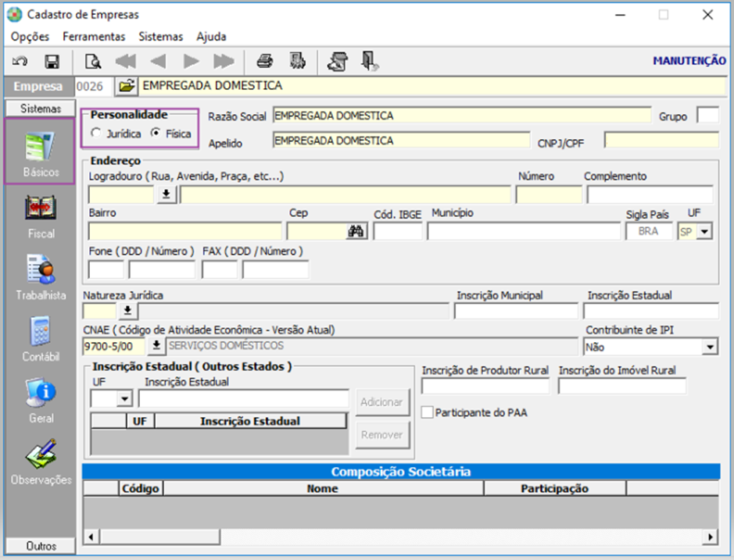Open the Contábil sidebar section
Image resolution: width=734 pixels, height=560 pixels.
(x=41, y=339)
